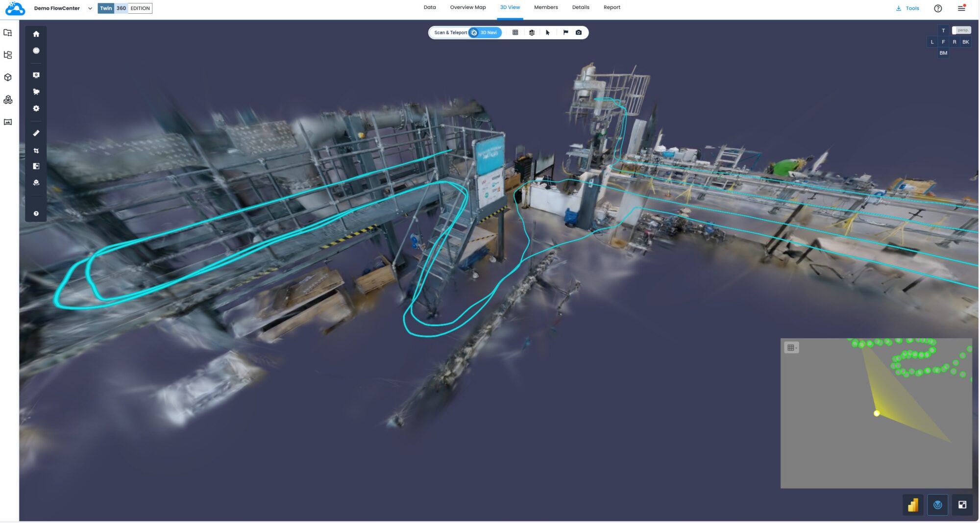Image resolution: width=980 pixels, height=523 pixels.
Task: Activate the crop tool in the left sidebar
Action: coord(36,150)
